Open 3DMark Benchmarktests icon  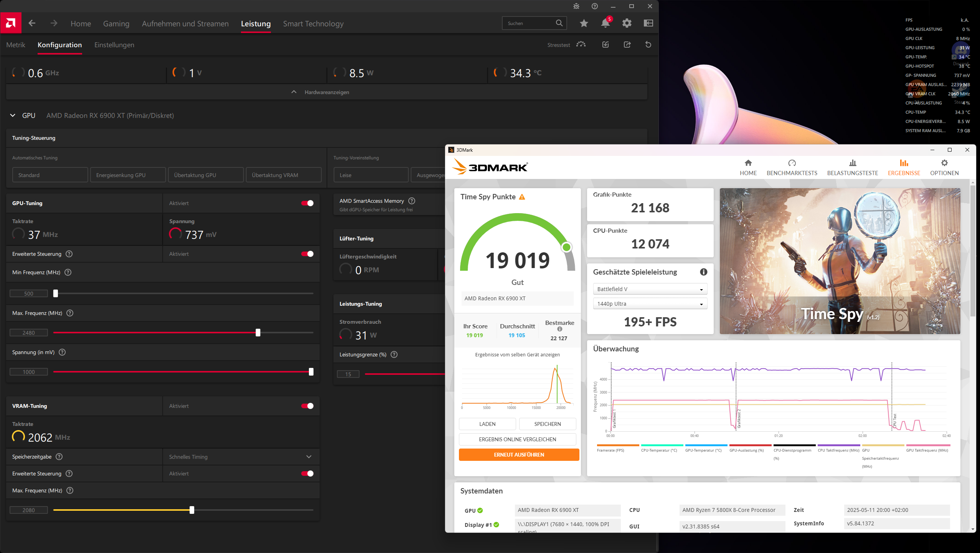click(792, 163)
